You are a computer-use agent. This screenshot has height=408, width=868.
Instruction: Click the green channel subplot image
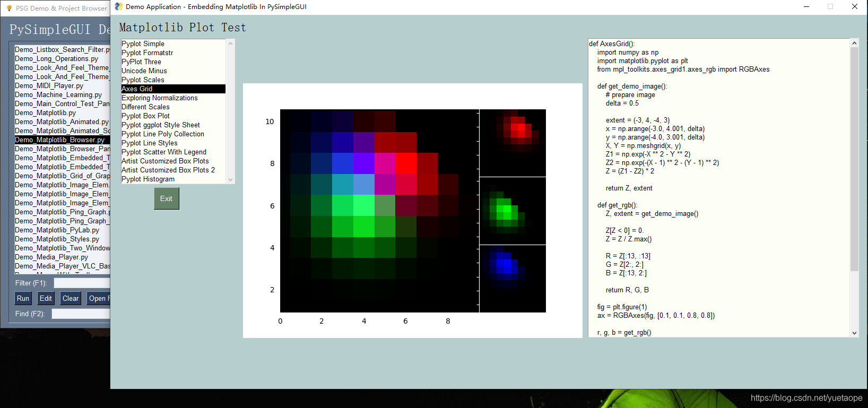click(513, 211)
